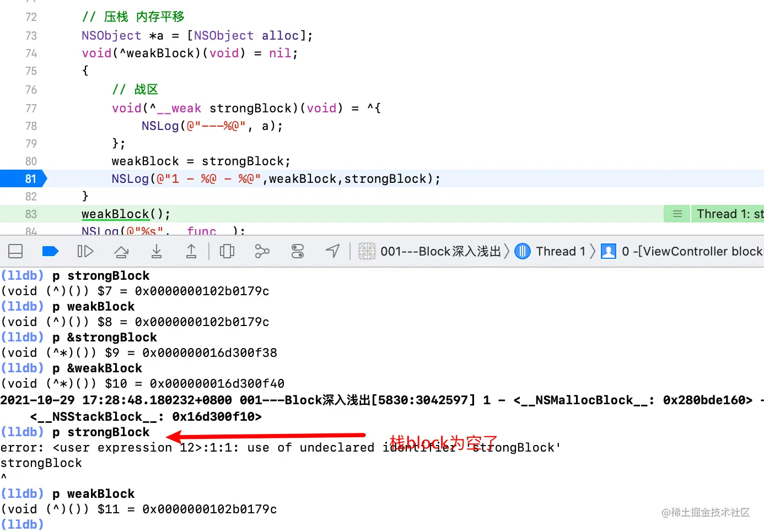Image resolution: width=764 pixels, height=532 pixels.
Task: Click the NSLog statement on line 81
Action: (x=276, y=179)
